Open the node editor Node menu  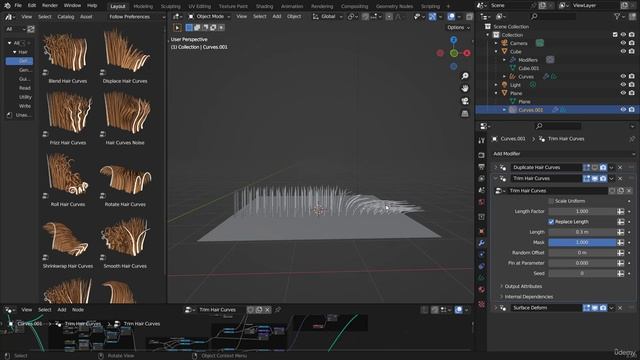pyautogui.click(x=78, y=310)
